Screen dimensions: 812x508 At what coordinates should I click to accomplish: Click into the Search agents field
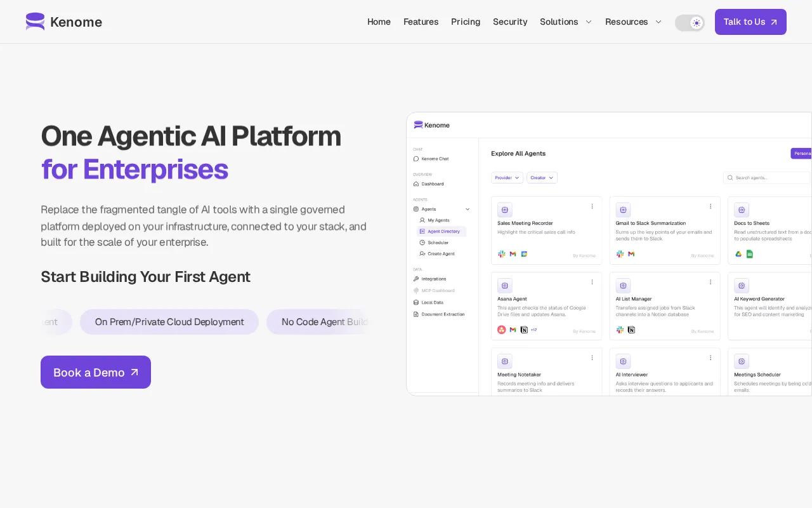click(768, 178)
